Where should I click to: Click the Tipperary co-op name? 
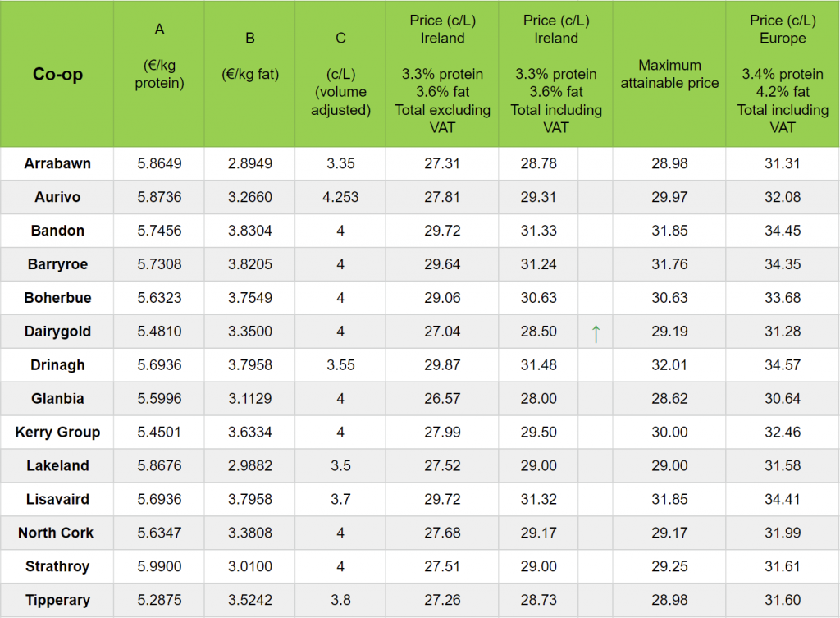tap(57, 601)
